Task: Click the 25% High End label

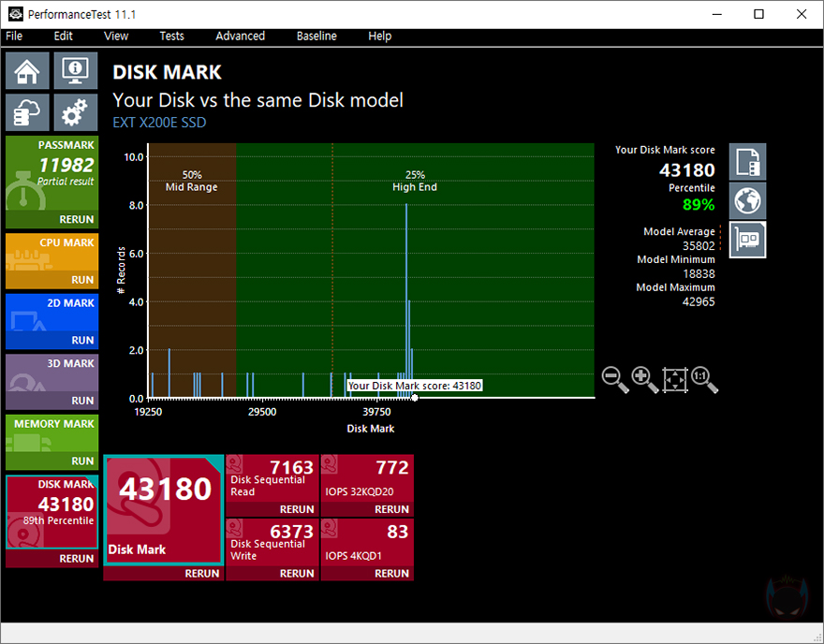Action: [415, 181]
